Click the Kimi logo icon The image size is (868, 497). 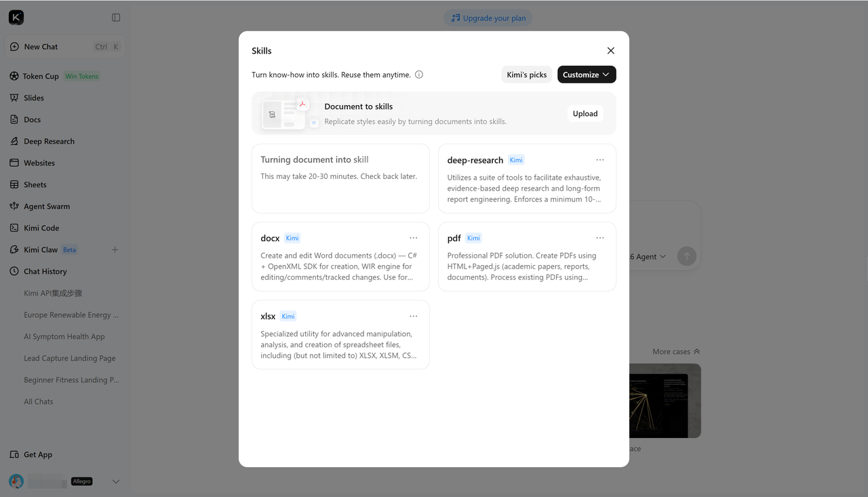click(x=16, y=18)
